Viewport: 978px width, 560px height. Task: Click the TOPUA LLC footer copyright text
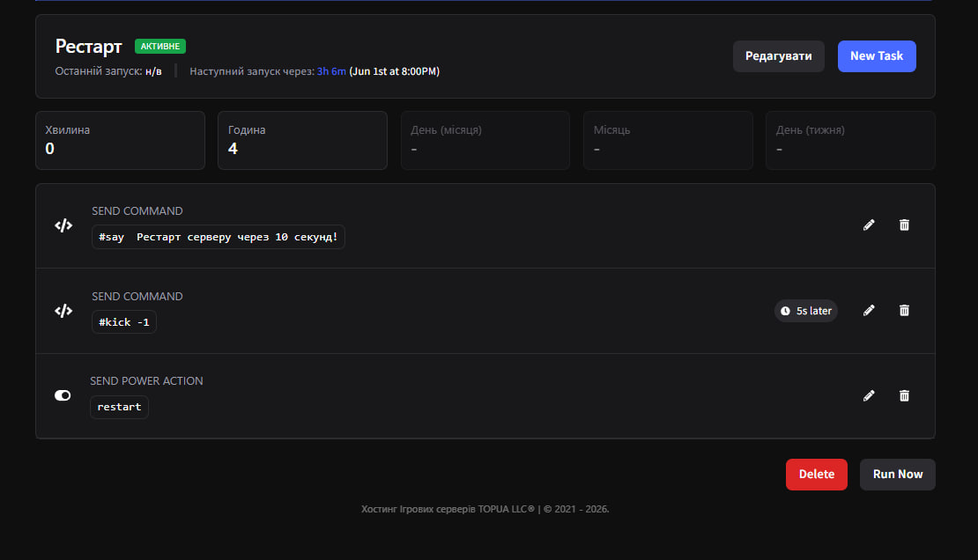[485, 509]
